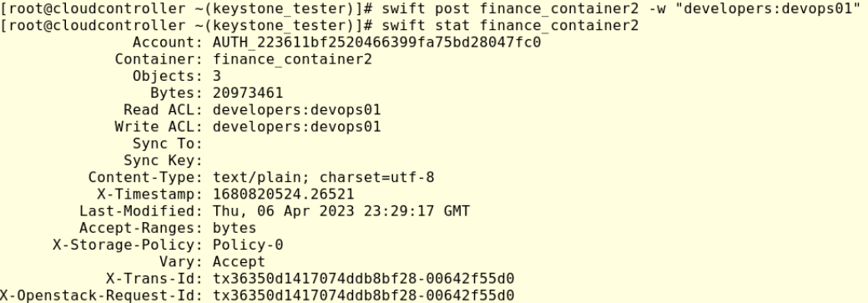Viewport: 868px width, 303px height.
Task: Click the Bytes value 20973461
Action: click(248, 93)
